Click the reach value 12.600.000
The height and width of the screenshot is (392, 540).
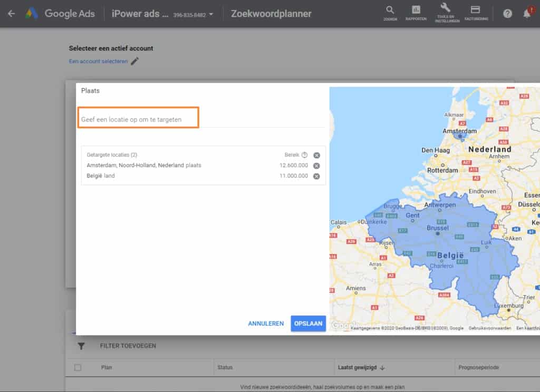click(294, 165)
